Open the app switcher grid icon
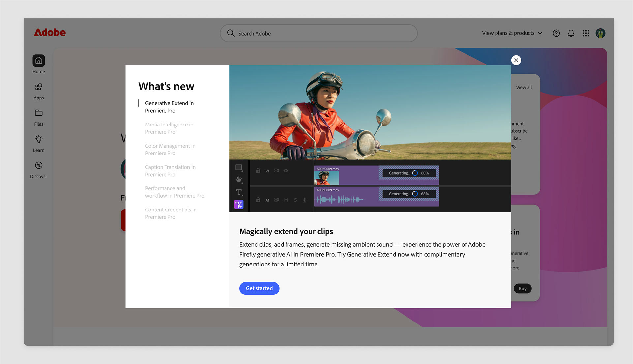Screen dimensions: 633x364 586,33
